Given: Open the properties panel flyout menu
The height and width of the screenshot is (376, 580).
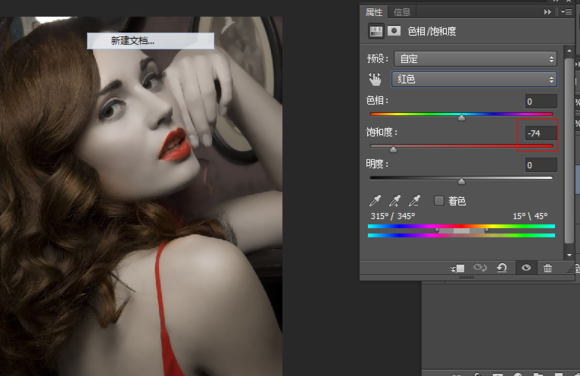Looking at the screenshot, I should tap(566, 12).
